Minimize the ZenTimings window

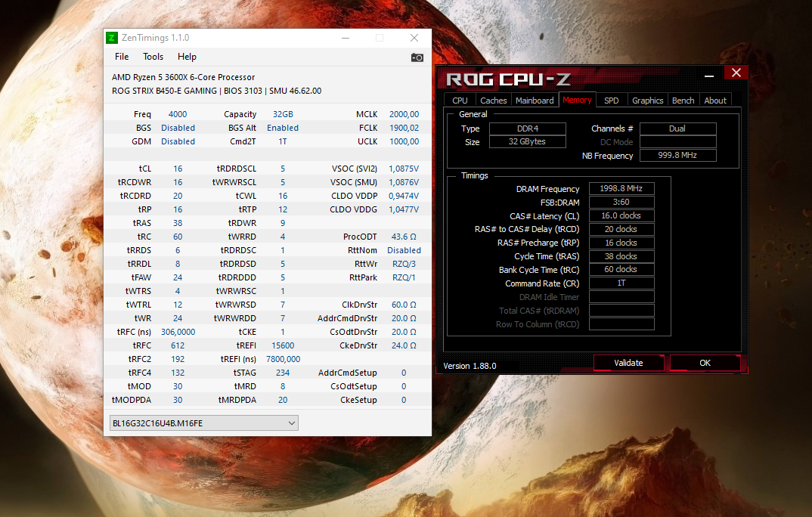346,38
